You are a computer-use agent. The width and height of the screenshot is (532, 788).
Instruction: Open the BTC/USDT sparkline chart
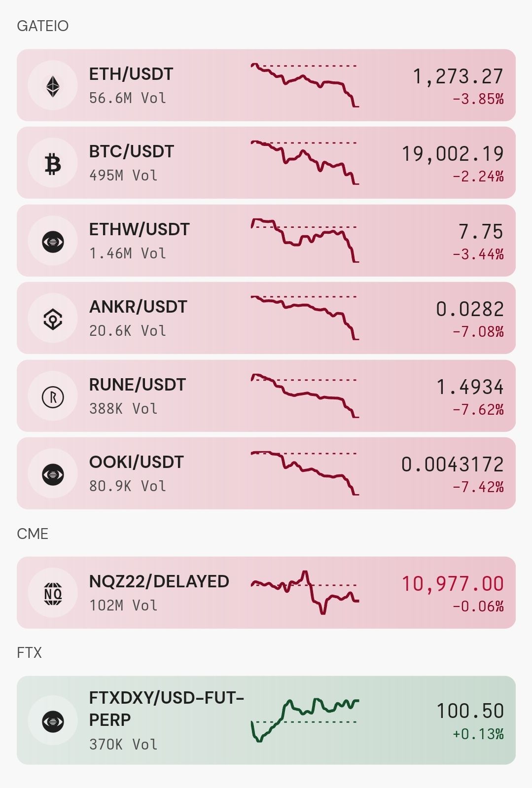click(305, 163)
